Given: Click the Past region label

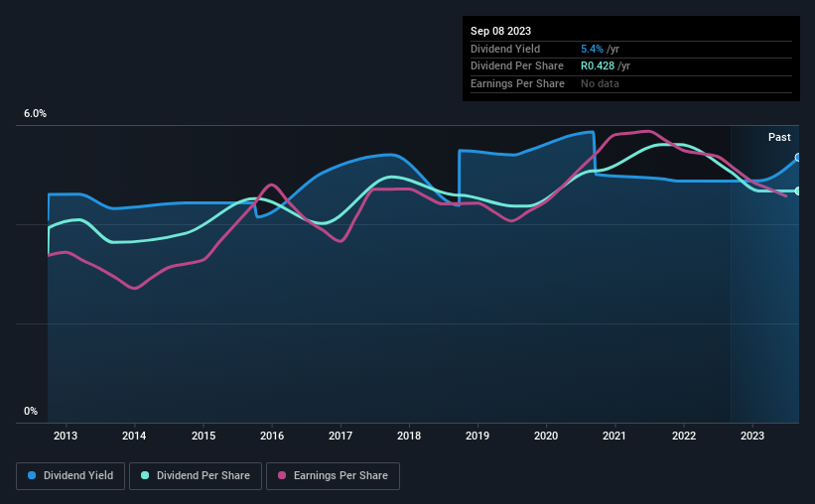Looking at the screenshot, I should (779, 137).
